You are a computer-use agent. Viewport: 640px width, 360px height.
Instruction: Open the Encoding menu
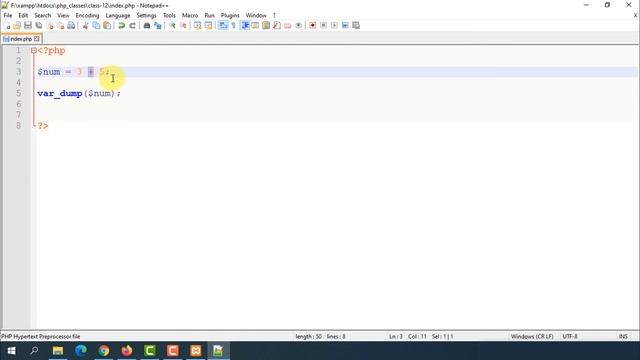coord(87,16)
